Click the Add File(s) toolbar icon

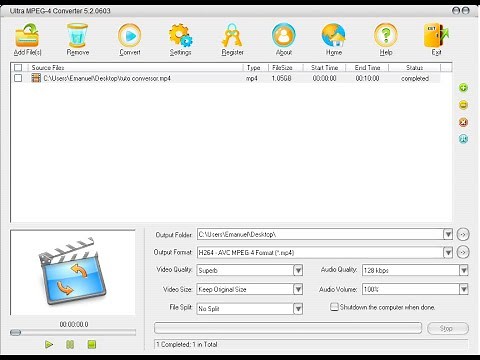click(x=27, y=35)
